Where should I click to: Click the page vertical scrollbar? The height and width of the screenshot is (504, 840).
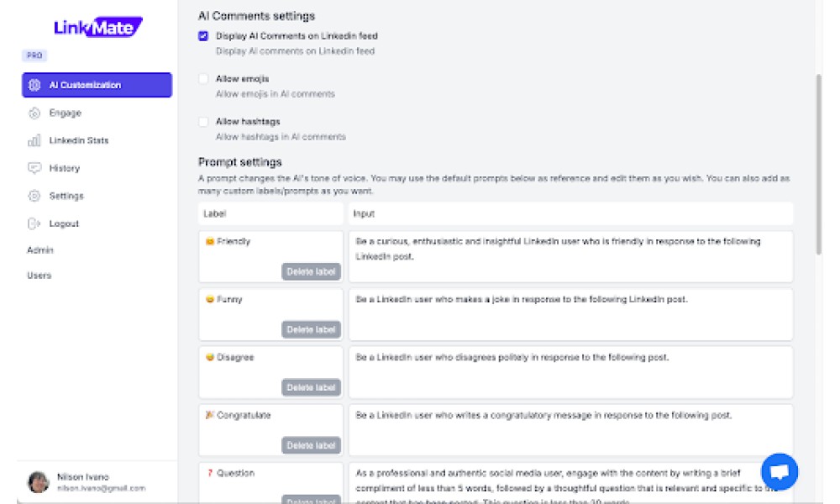click(818, 165)
